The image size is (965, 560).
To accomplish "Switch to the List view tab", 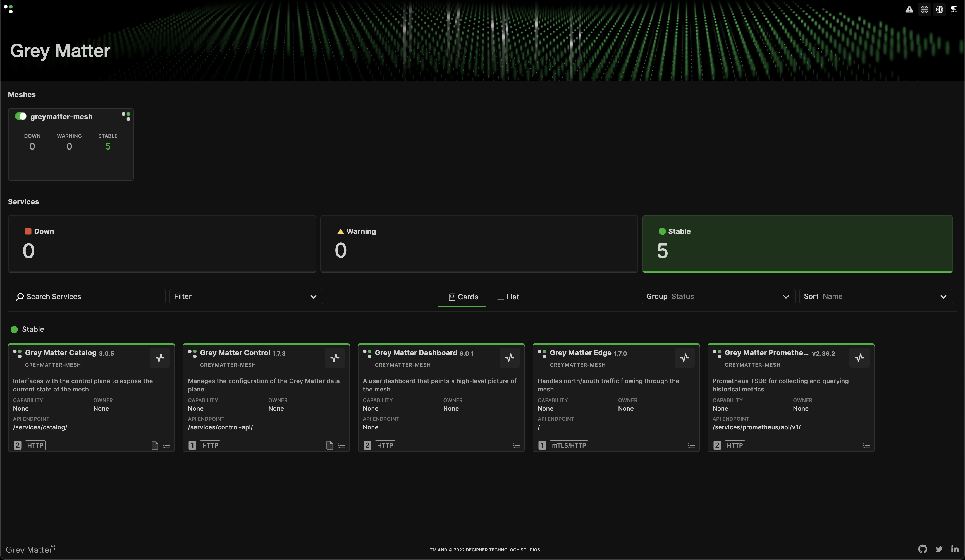I will (508, 297).
